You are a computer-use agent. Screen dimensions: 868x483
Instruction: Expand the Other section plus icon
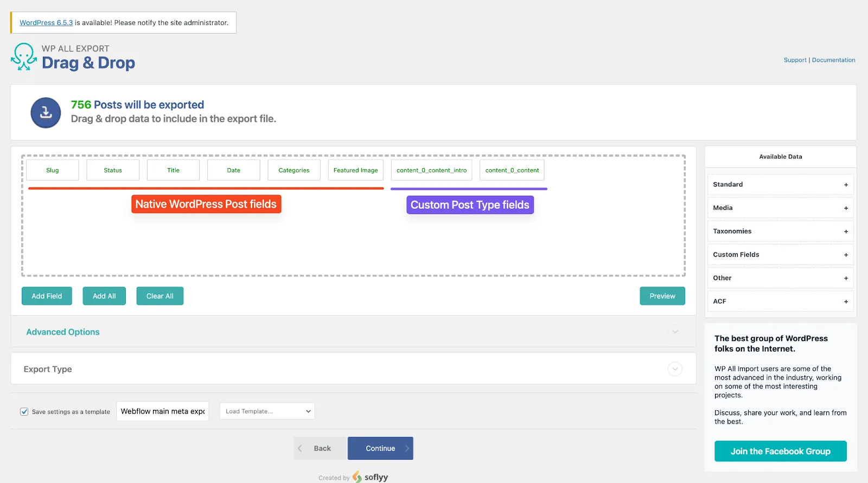(x=846, y=278)
